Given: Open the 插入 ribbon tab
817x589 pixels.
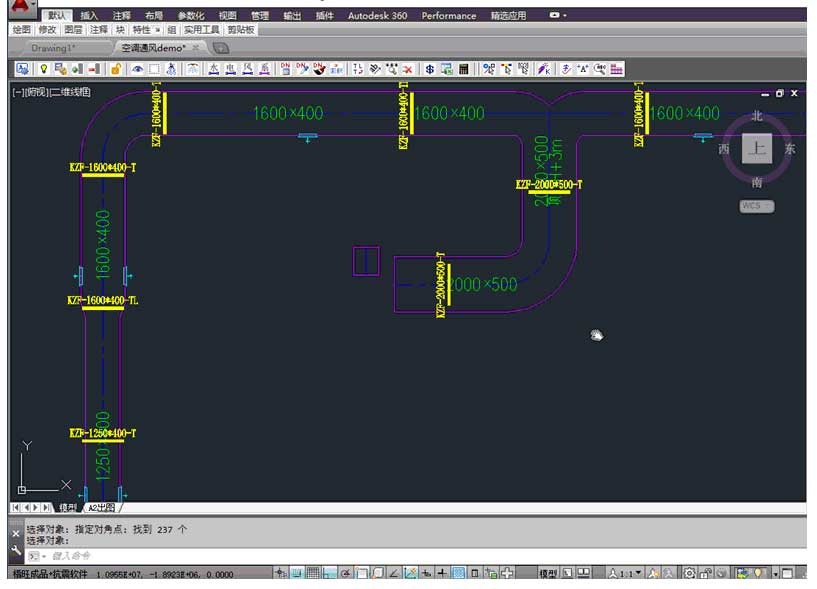Looking at the screenshot, I should click(89, 16).
